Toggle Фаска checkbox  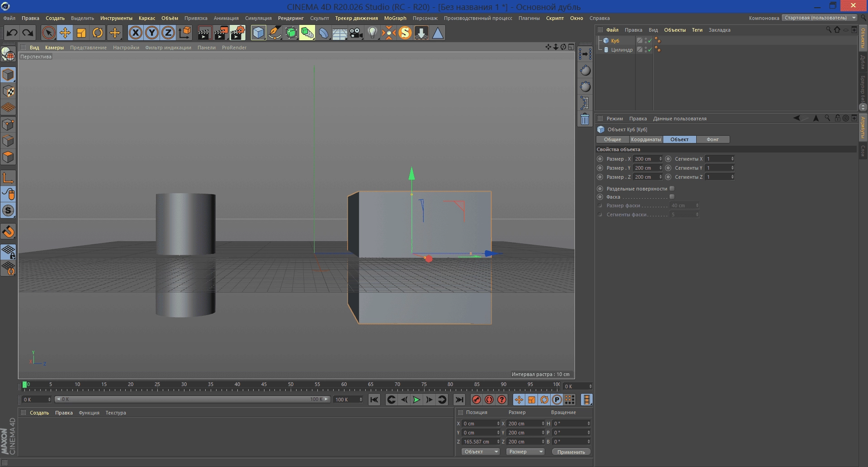(x=672, y=197)
